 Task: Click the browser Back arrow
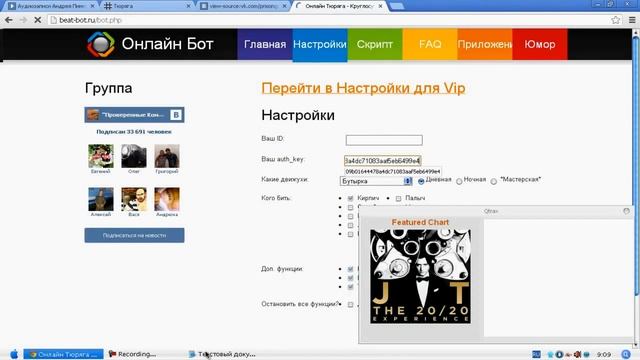click(9, 20)
